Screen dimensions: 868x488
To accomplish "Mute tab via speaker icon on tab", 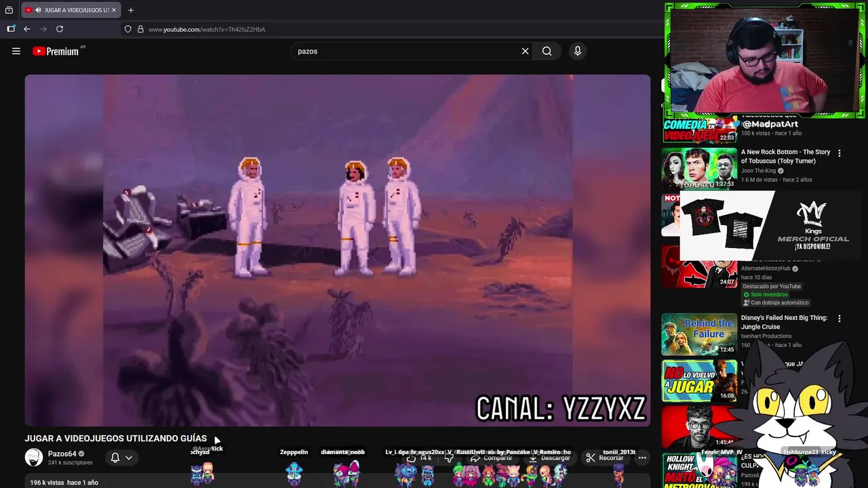I will pos(38,10).
